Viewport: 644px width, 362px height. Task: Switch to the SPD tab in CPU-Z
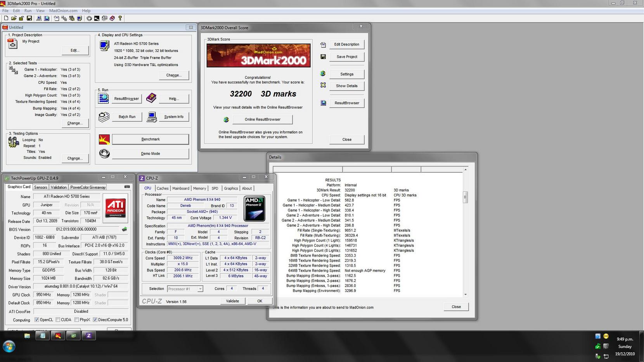point(215,188)
